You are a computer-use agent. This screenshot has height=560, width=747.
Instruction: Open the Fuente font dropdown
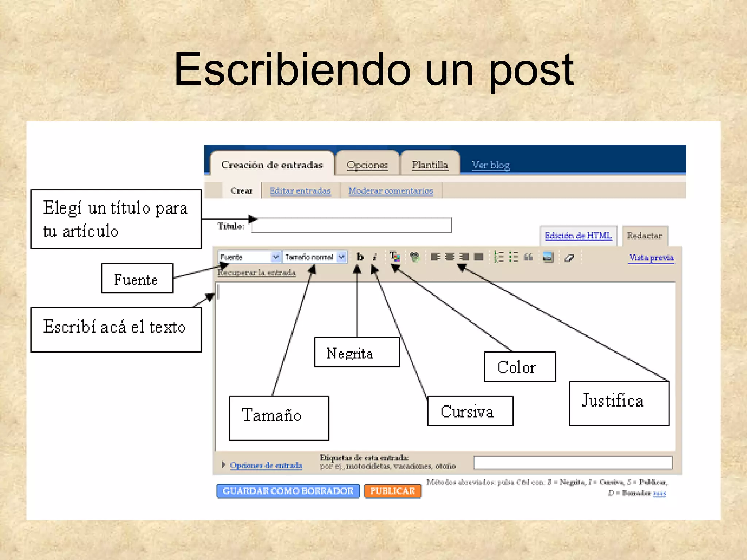pyautogui.click(x=249, y=257)
